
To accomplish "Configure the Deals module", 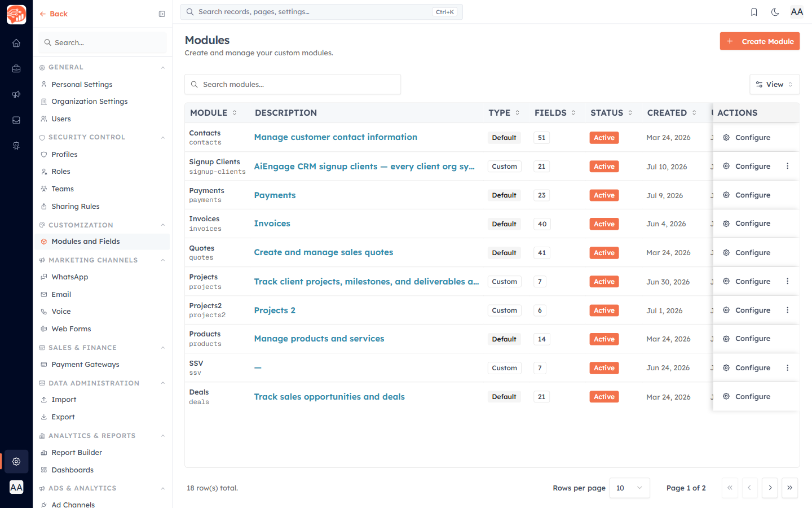I will coord(747,396).
